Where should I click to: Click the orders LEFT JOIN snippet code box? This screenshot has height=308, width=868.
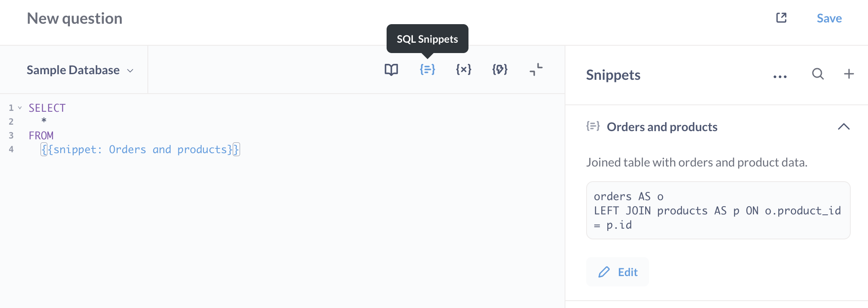coord(718,210)
